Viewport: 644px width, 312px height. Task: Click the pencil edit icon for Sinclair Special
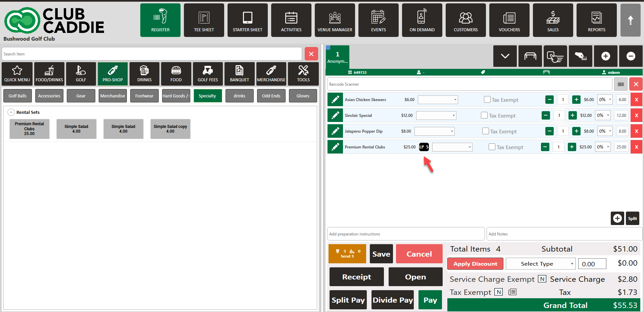click(335, 116)
